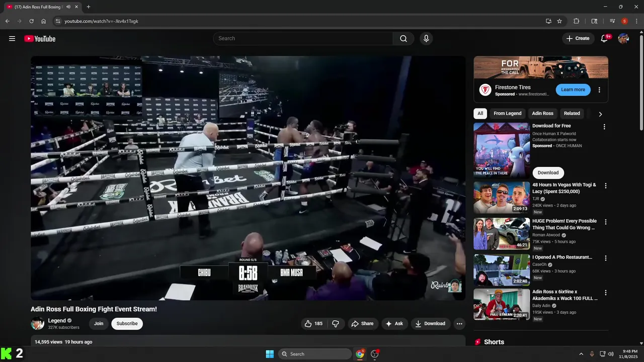Bookmark this page with star icon
The height and width of the screenshot is (362, 644).
pos(559,21)
